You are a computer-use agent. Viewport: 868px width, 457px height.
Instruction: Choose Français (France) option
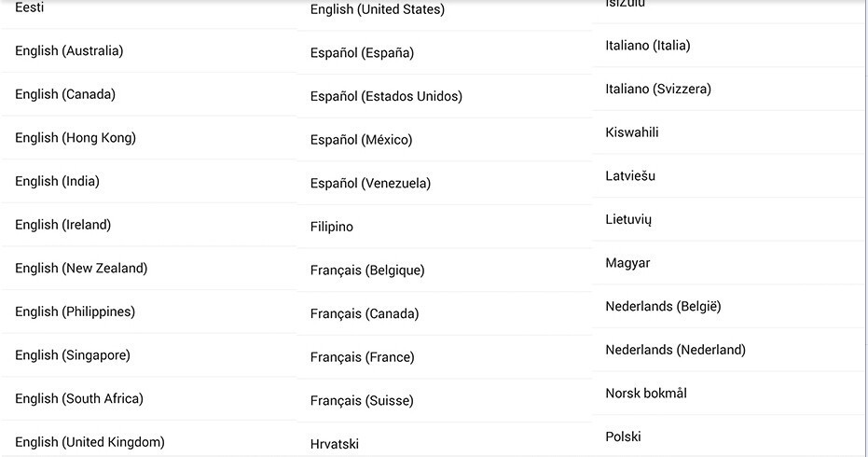pyautogui.click(x=363, y=357)
